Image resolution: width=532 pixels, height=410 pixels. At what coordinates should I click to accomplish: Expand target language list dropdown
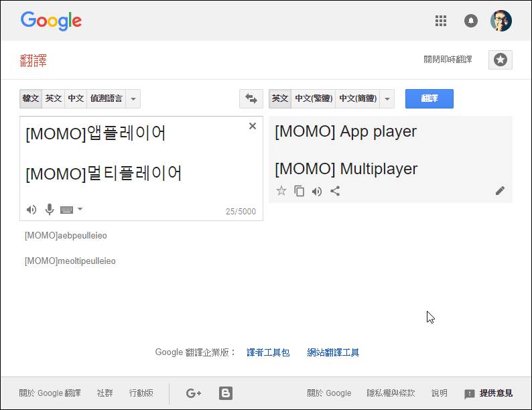(x=387, y=98)
